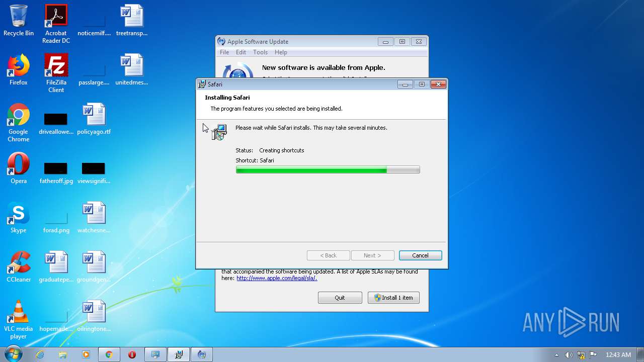Launch Google Chrome desktop shortcut
Image resolution: width=644 pixels, height=362 pixels.
pyautogui.click(x=19, y=122)
